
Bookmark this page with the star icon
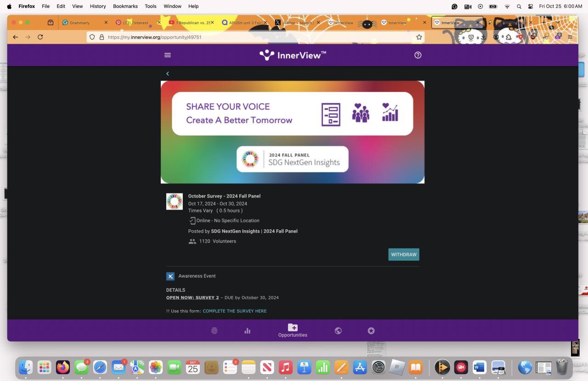point(419,37)
